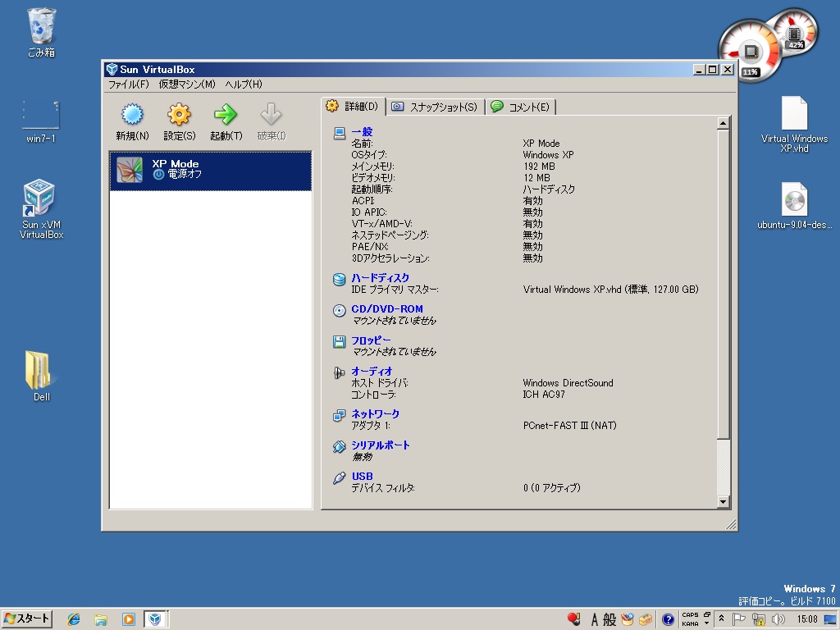Open the スタート button
The height and width of the screenshot is (630, 840).
click(27, 619)
